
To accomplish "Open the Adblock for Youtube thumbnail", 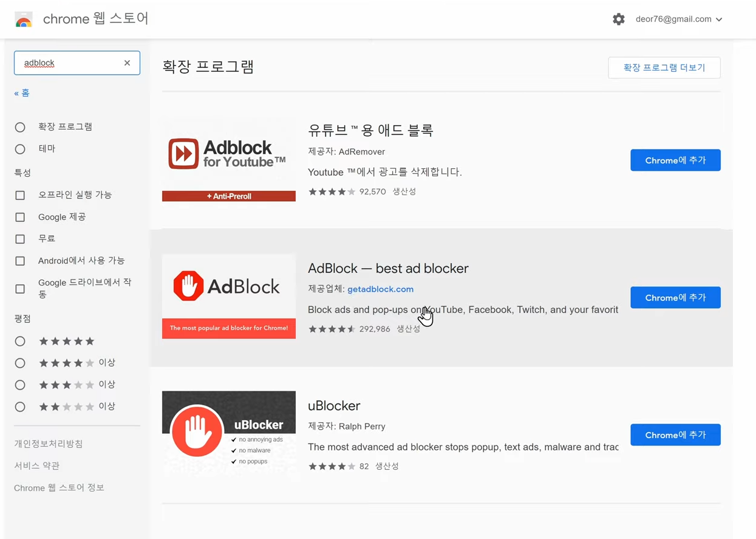I will [x=229, y=160].
